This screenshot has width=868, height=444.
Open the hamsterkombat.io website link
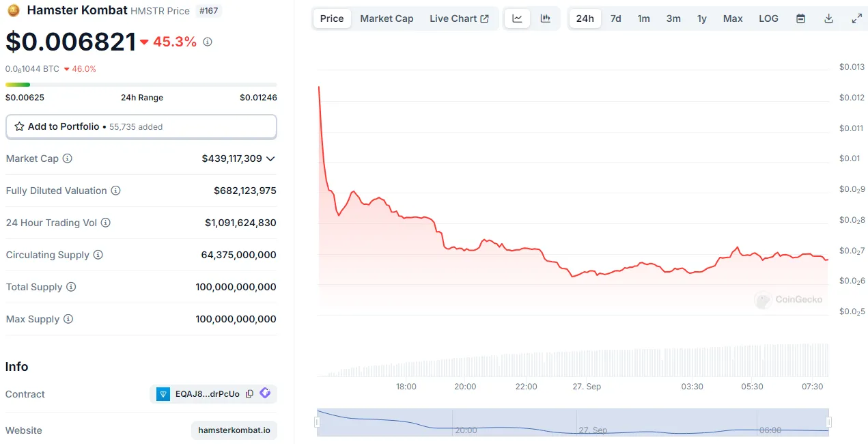click(234, 430)
